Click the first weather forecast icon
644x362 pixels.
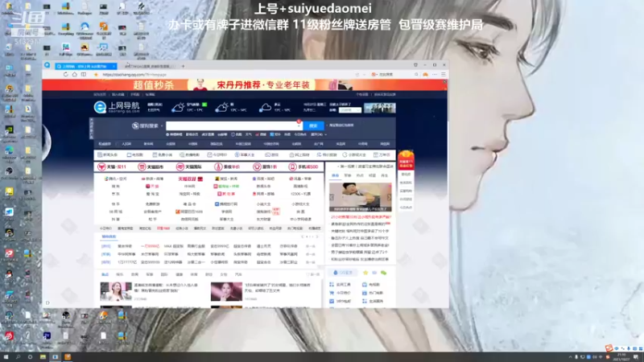pos(178,108)
